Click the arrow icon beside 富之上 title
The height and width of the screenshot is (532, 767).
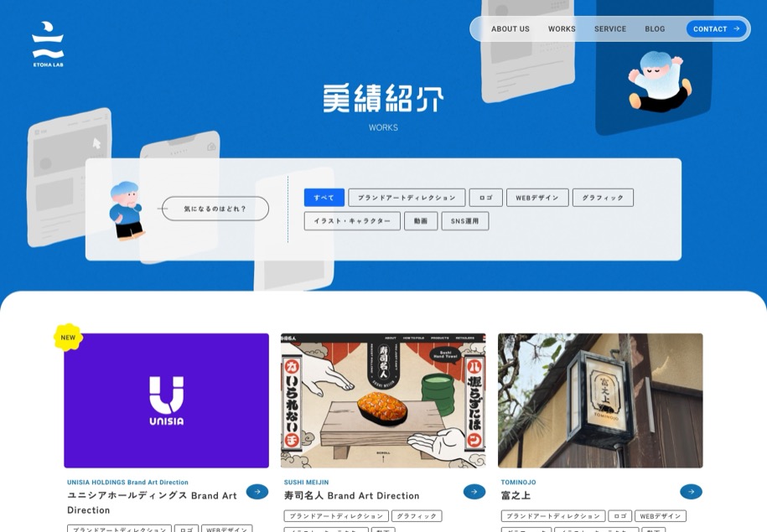[692, 492]
